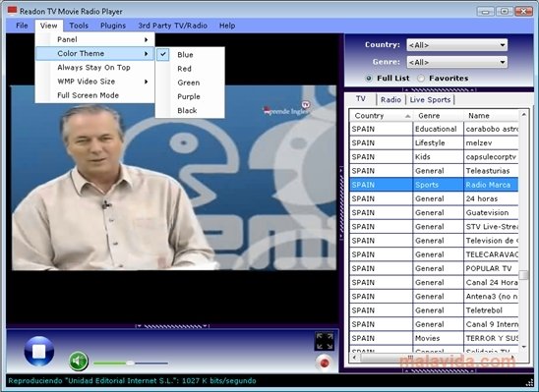Open the File menu

click(x=22, y=26)
